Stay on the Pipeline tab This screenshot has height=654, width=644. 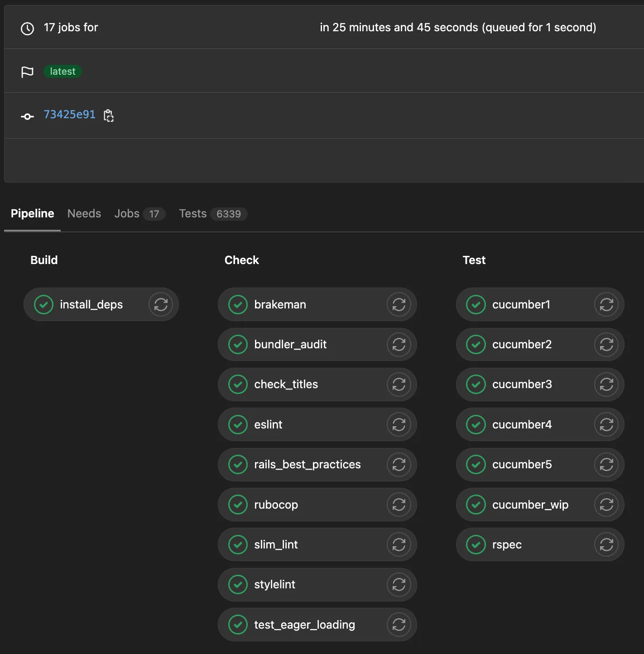point(32,213)
